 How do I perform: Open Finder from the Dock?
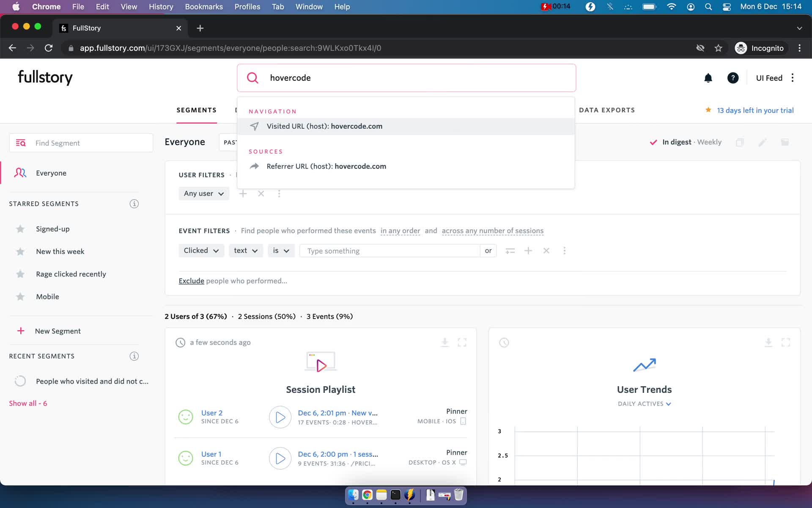[x=353, y=495]
